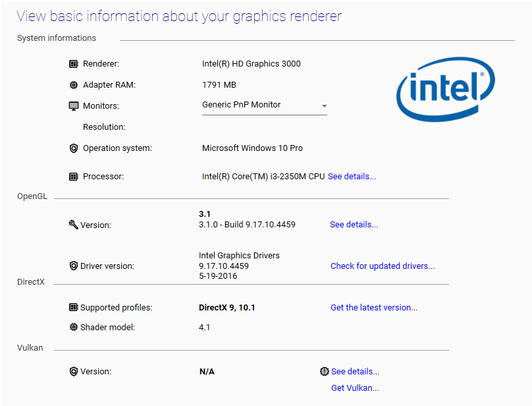Click the Processor chip icon
Viewport: 532px width, 406px height.
click(74, 177)
